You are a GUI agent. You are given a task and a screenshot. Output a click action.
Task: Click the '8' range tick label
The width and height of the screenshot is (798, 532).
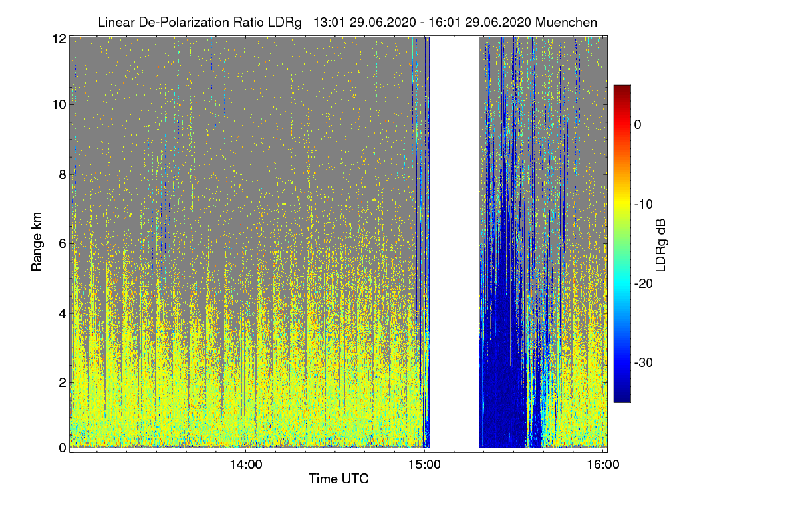(63, 174)
